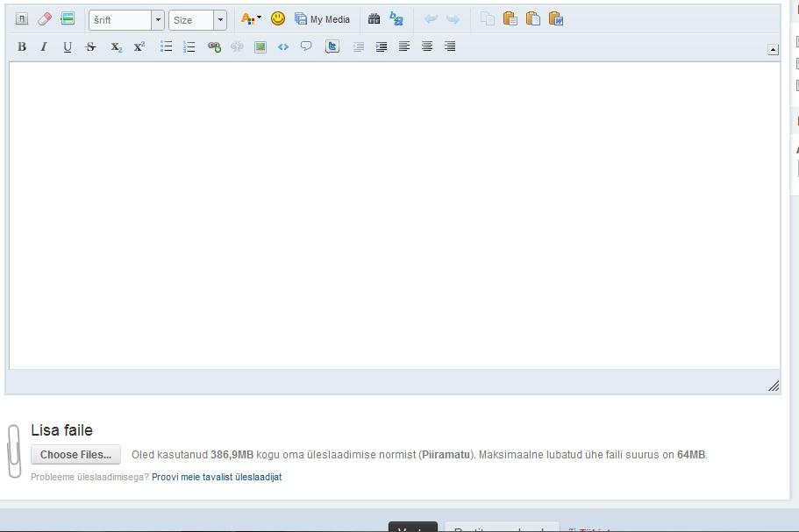Insert an unordered bullet list
Image resolution: width=799 pixels, height=532 pixels.
pos(166,46)
